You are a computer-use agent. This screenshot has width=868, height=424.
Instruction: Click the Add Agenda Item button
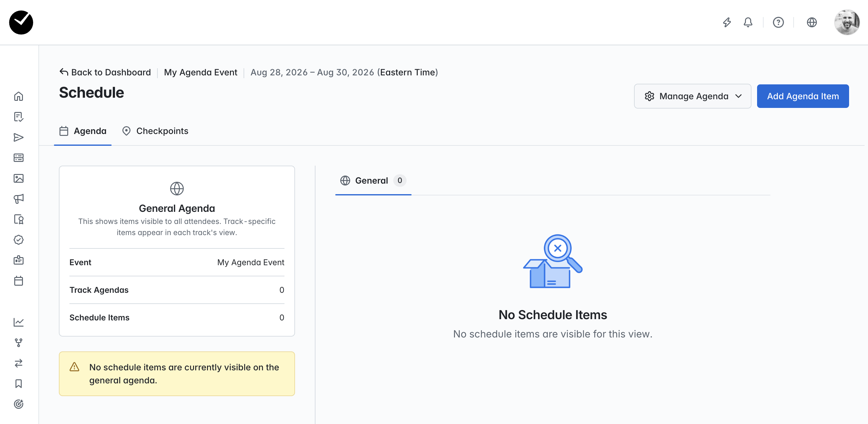pyautogui.click(x=803, y=96)
